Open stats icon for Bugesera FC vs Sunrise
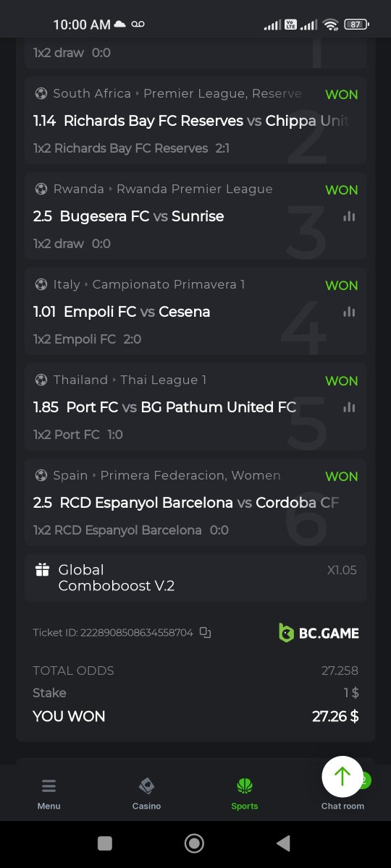 click(x=349, y=216)
